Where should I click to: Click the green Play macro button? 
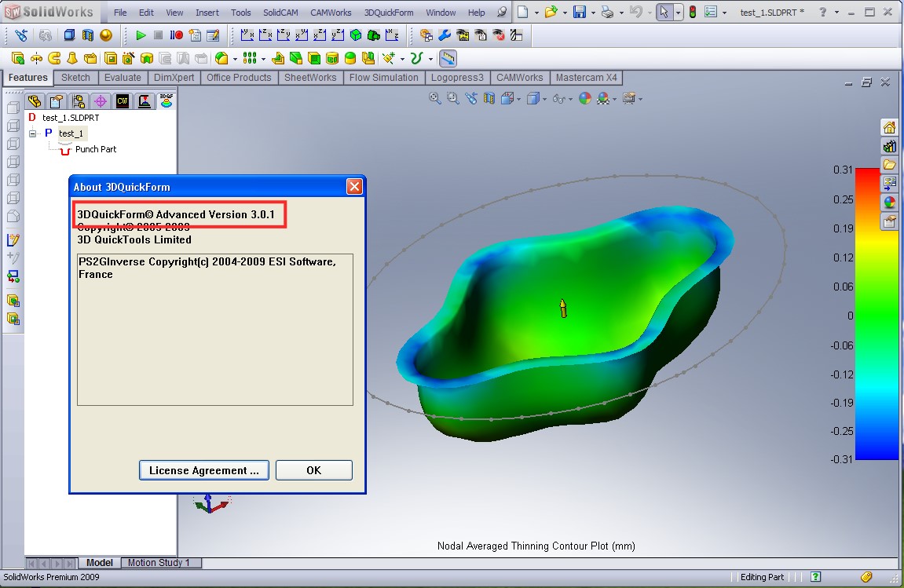(141, 35)
